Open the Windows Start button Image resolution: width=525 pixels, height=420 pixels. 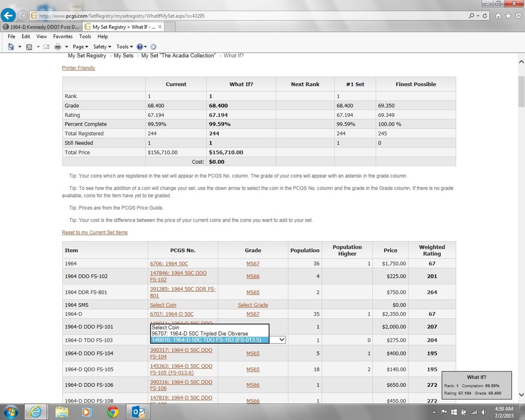11,412
